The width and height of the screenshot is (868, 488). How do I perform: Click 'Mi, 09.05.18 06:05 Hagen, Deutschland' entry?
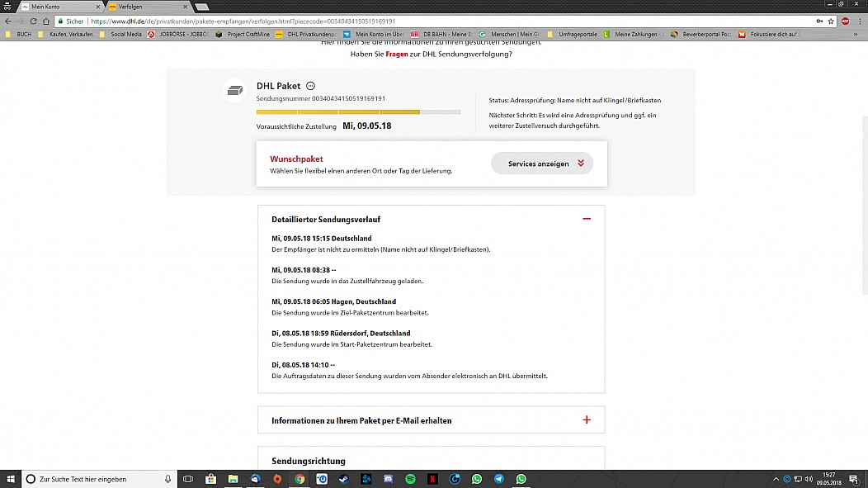[x=334, y=302]
